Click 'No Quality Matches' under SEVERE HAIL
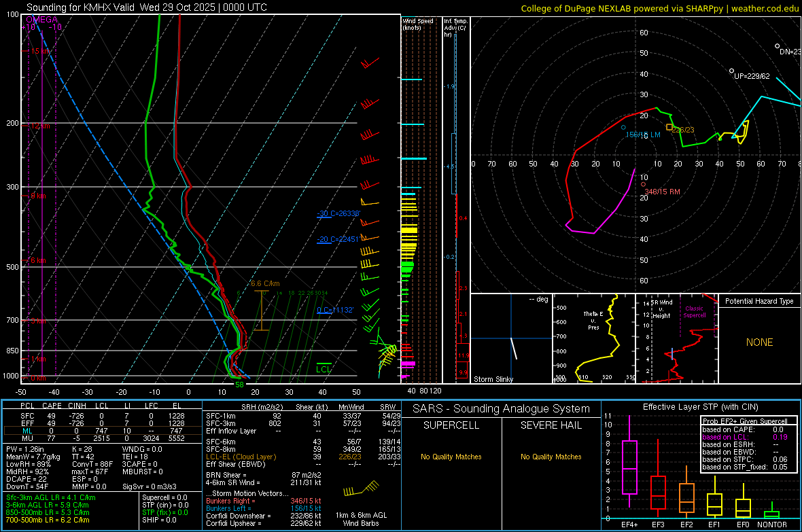Image resolution: width=802 pixels, height=532 pixels. tap(551, 457)
